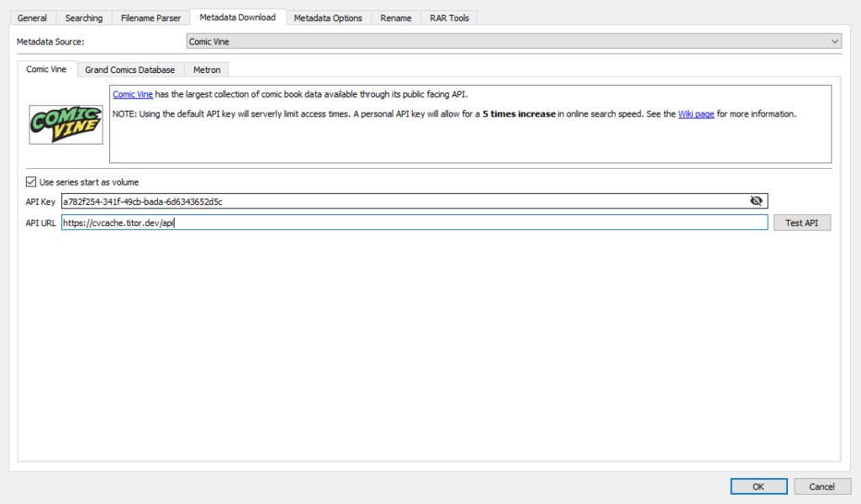The image size is (861, 504).
Task: Open the Metadata Source dropdown
Action: click(514, 41)
